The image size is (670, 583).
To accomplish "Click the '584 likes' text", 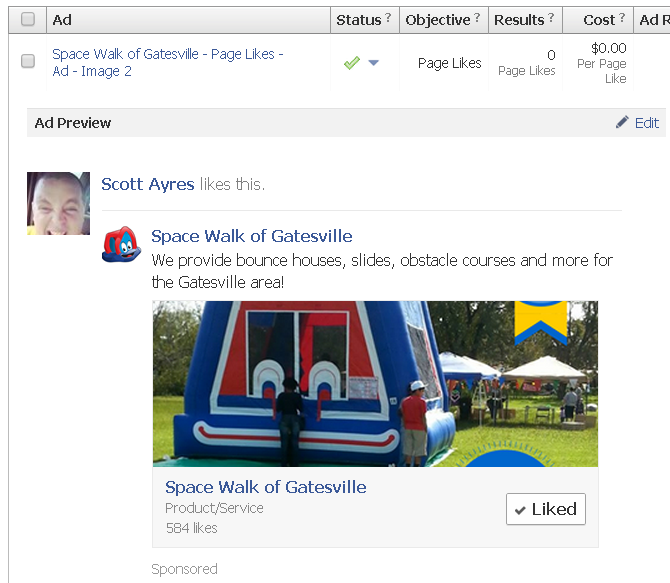I will pos(191,528).
